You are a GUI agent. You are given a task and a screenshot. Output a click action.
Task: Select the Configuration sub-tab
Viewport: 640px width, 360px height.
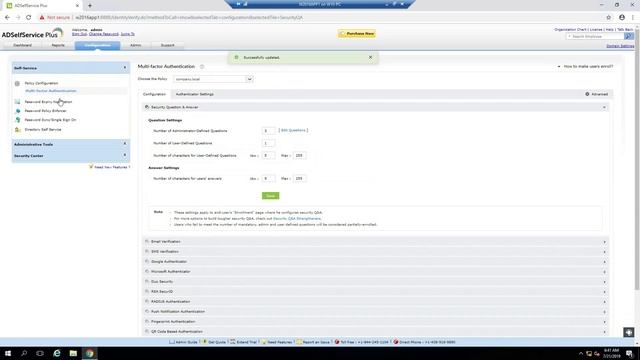(x=154, y=94)
